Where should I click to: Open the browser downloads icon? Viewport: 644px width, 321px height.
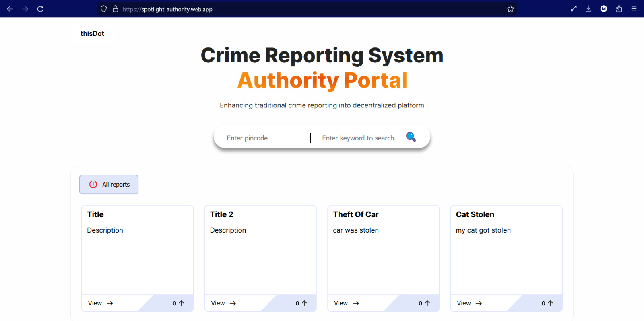[588, 9]
